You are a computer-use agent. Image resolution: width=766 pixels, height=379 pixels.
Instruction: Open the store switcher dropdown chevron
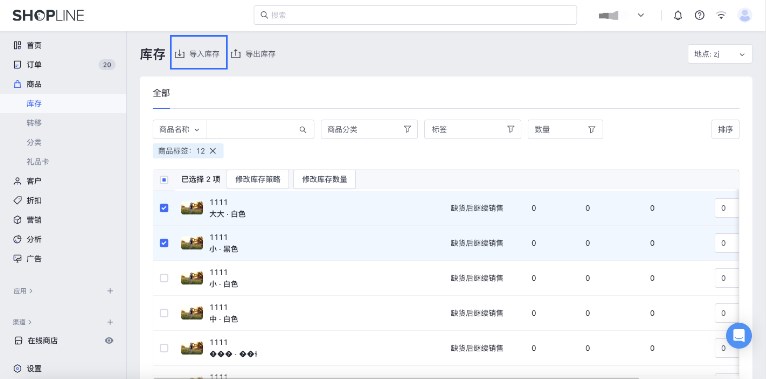(x=641, y=15)
